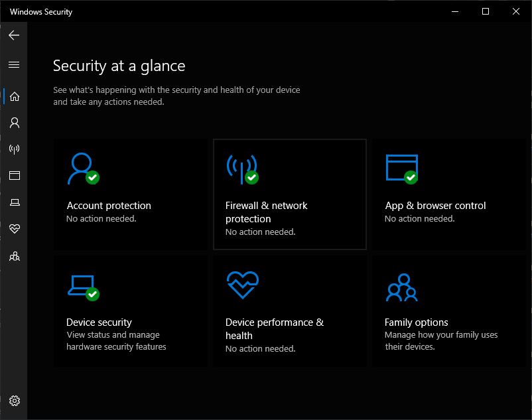Screen dimensions: 532x420
Task: Click 'Manage how your family uses their devices.'
Action: [x=441, y=340]
